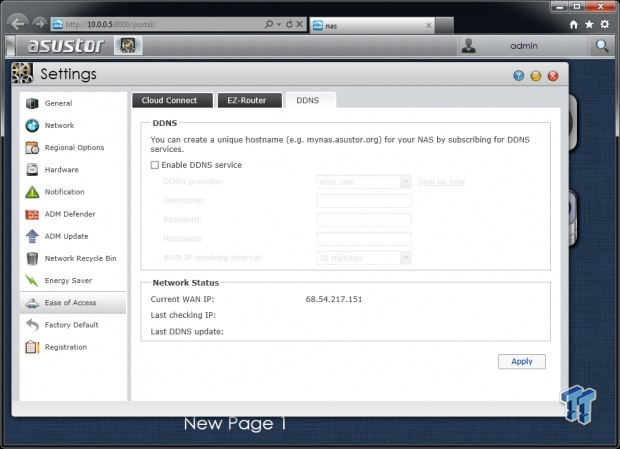Select the DDNS tab
The width and height of the screenshot is (620, 449).
tap(311, 100)
